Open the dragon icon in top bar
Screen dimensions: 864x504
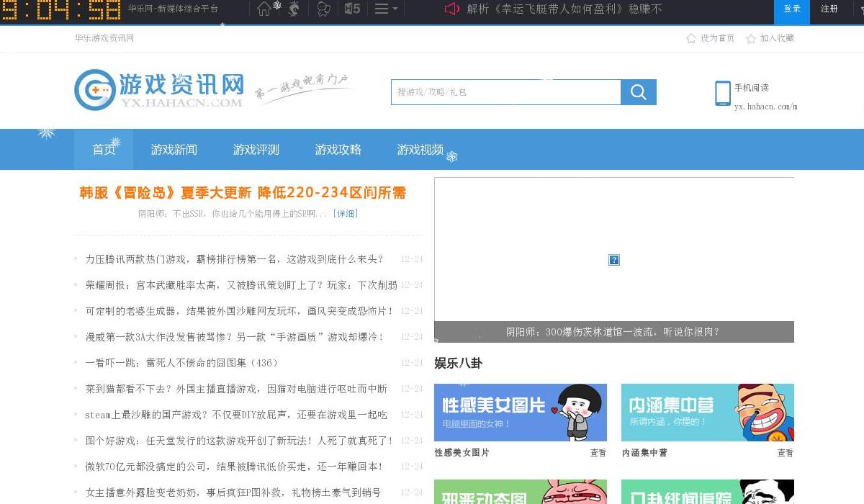click(x=293, y=9)
